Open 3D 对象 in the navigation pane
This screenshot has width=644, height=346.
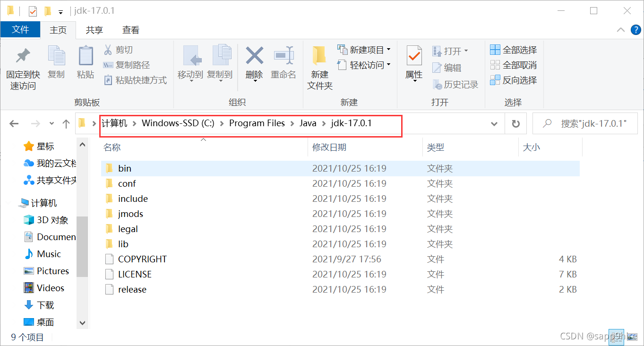pyautogui.click(x=46, y=220)
